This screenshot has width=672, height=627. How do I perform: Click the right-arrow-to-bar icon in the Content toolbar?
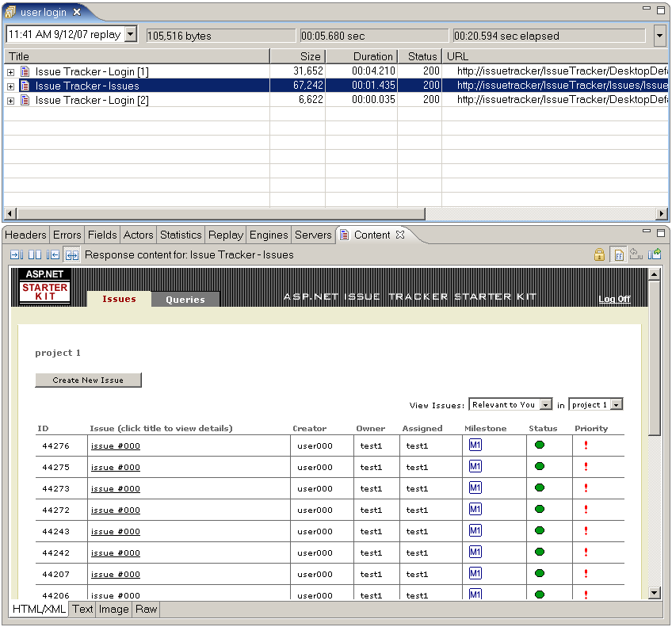click(17, 255)
